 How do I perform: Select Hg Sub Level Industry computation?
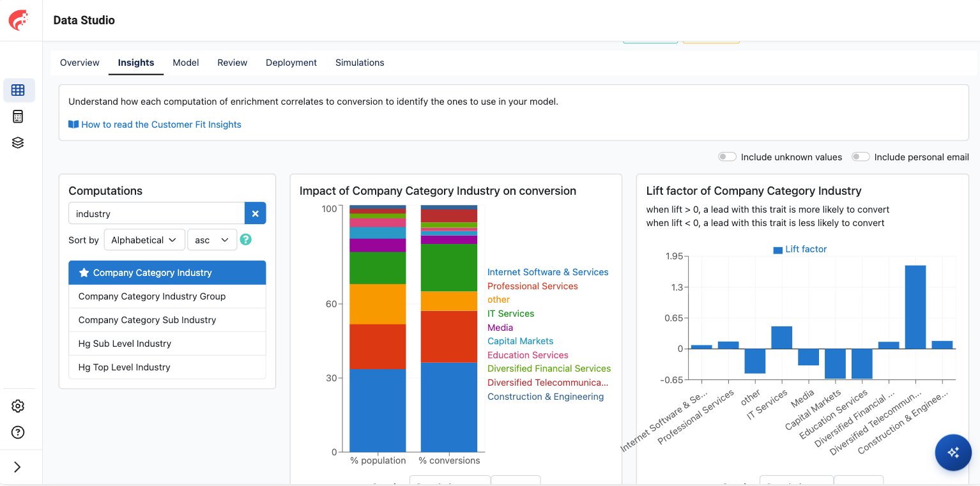167,344
